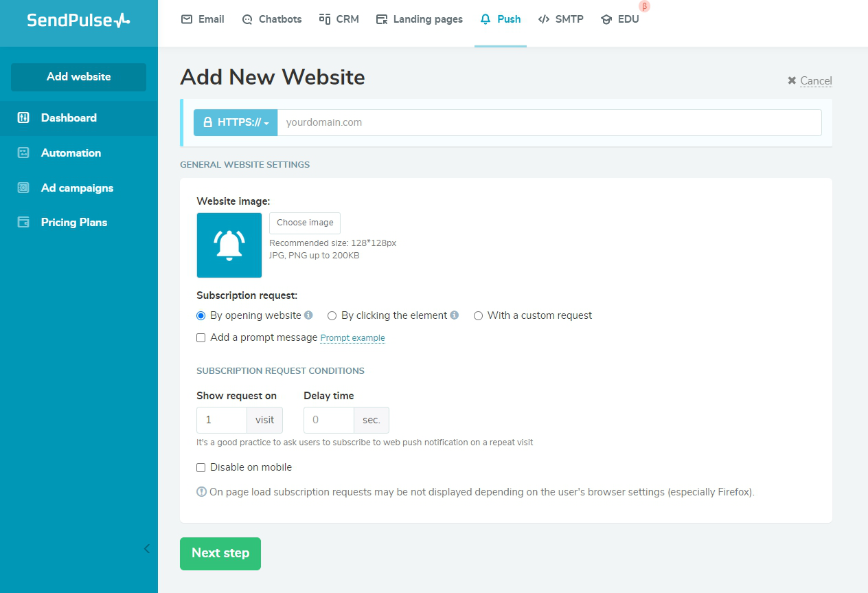Click the EDU graduation cap icon
The height and width of the screenshot is (593, 868).
[x=606, y=19]
